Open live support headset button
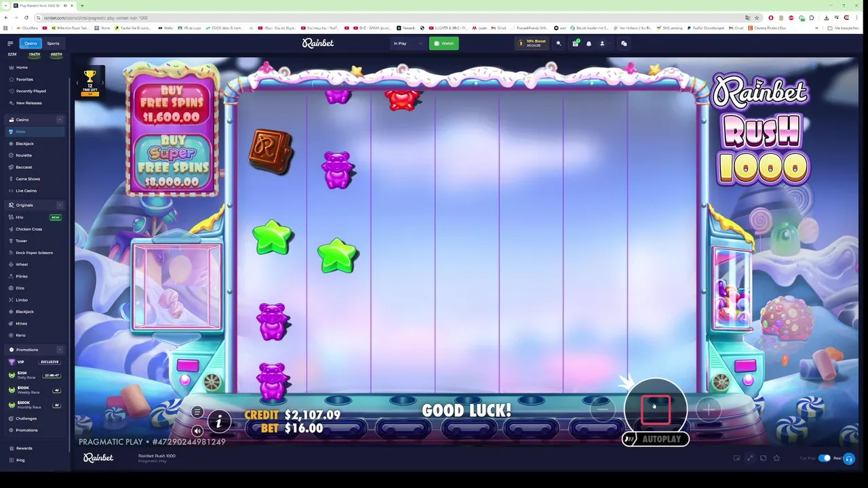The image size is (868, 488). point(848,459)
